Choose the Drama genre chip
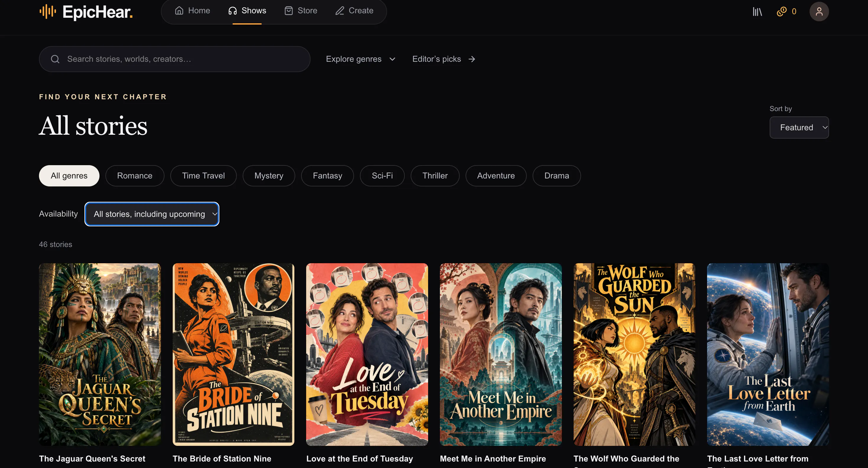The height and width of the screenshot is (468, 868). tap(557, 176)
